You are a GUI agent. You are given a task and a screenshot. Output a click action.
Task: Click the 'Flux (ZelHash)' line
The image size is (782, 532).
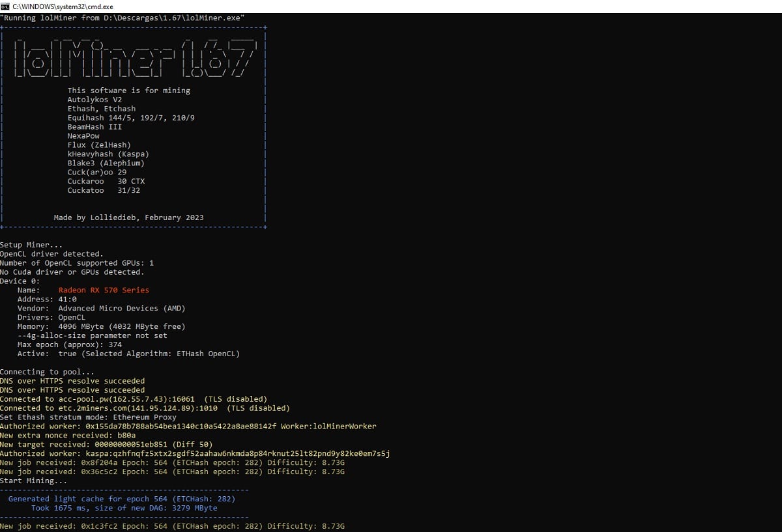pyautogui.click(x=99, y=145)
